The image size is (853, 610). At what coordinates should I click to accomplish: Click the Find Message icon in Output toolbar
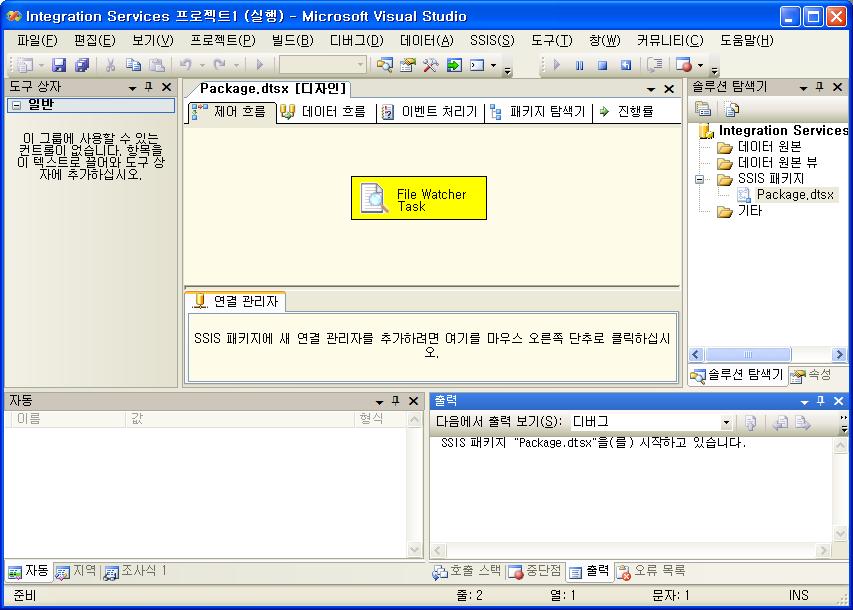coord(751,423)
